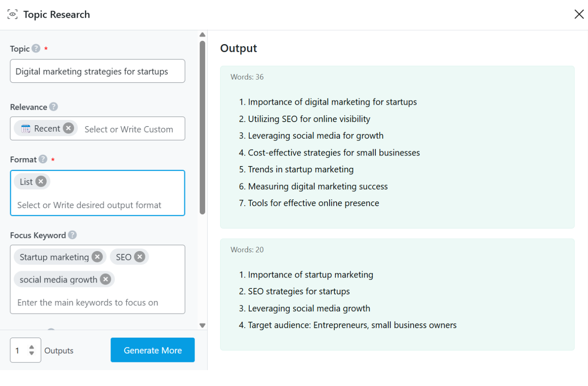Click the Generate More button
The height and width of the screenshot is (386, 588).
(153, 350)
